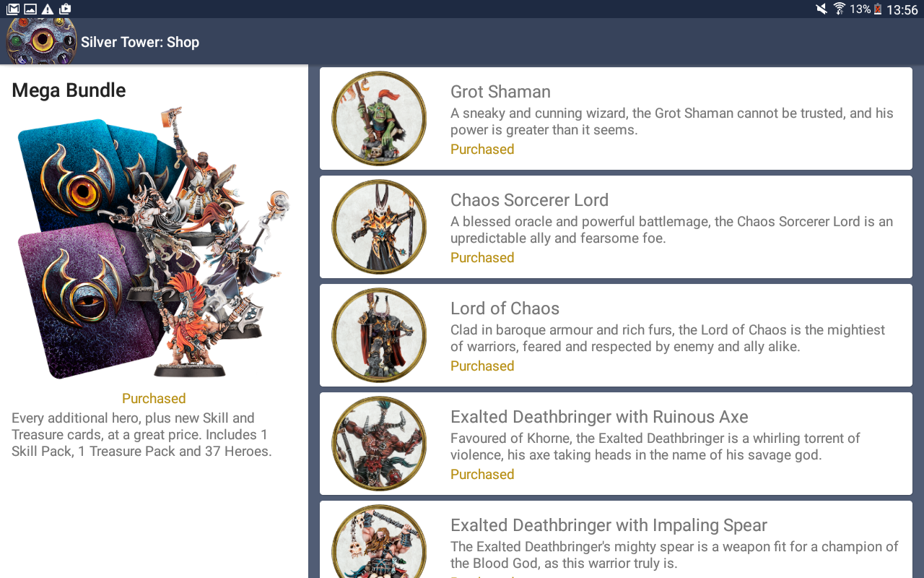Tap the Silver Tower eye app icon
Viewport: 924px width, 578px height.
[41, 41]
